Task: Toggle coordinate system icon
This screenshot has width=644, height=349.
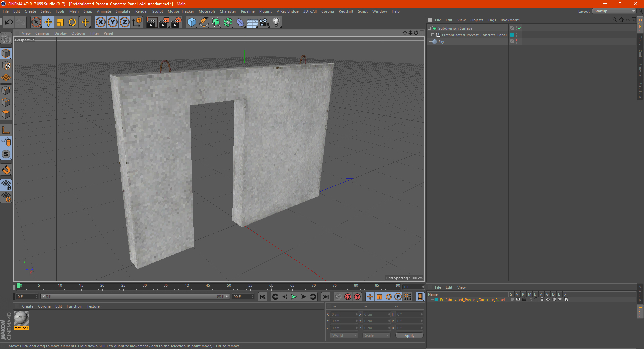Action: (137, 22)
